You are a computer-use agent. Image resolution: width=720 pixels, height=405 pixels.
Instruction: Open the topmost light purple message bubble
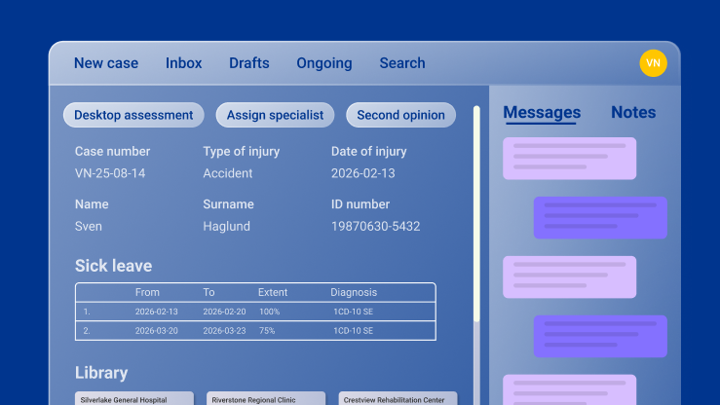(x=569, y=159)
